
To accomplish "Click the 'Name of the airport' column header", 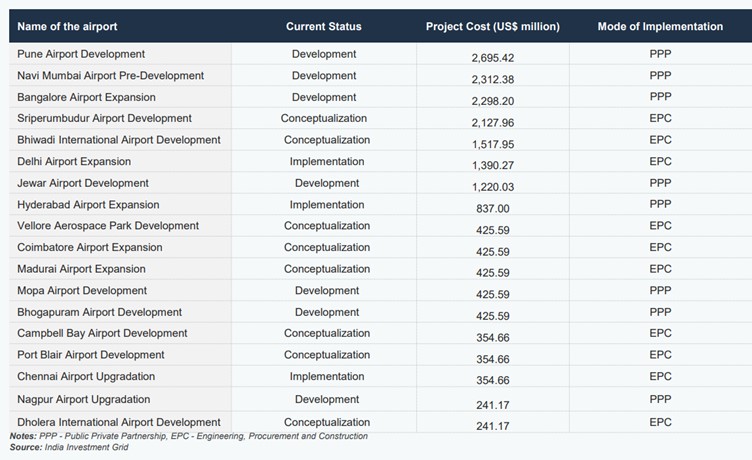I will [67, 26].
